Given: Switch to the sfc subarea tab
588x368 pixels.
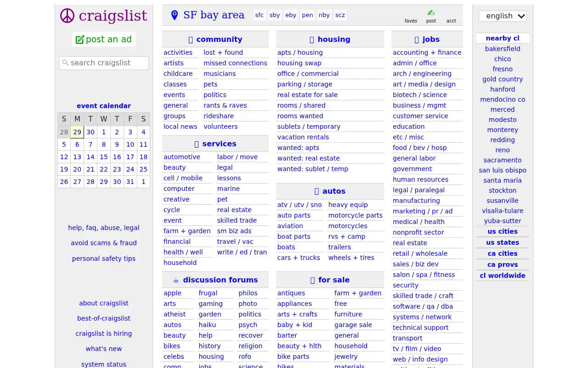Looking at the screenshot, I should (260, 15).
